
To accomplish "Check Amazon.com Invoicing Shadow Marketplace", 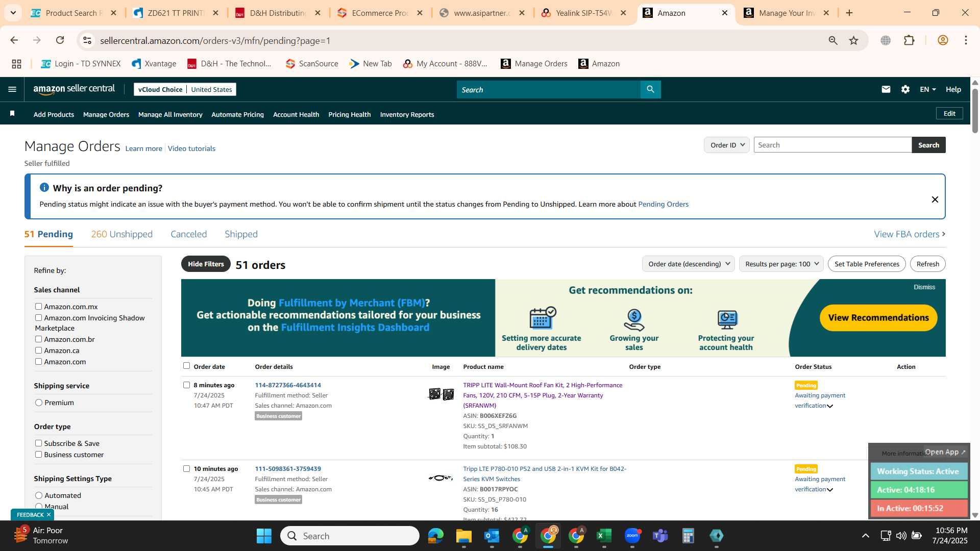I will pos(38,317).
